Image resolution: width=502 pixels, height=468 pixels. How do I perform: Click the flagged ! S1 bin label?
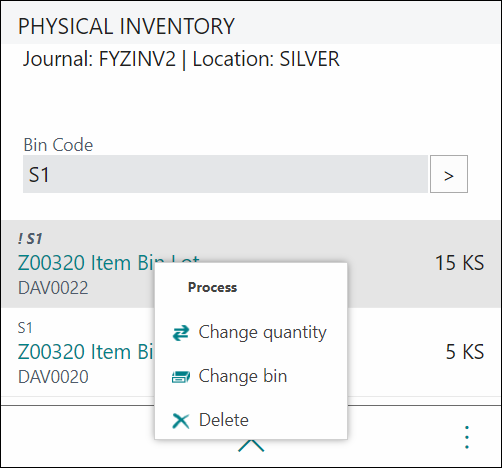tap(30, 239)
